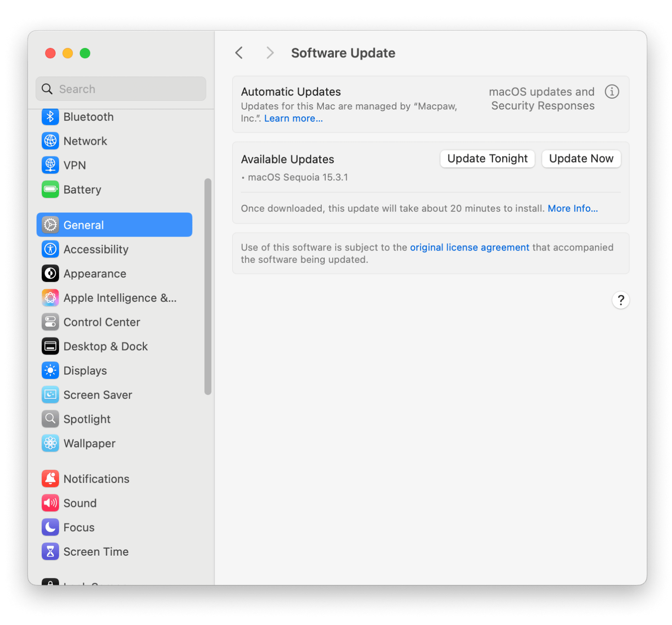
Task: Open Accessibility settings
Action: [x=96, y=249]
